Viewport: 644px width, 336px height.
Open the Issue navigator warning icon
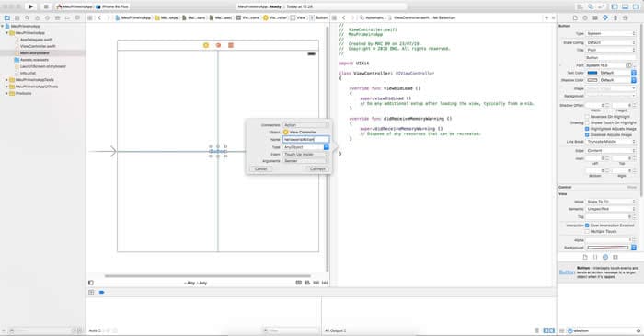38,18
